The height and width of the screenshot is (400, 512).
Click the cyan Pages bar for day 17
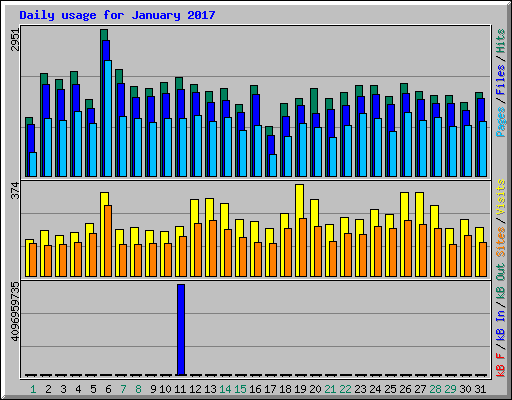point(273,165)
